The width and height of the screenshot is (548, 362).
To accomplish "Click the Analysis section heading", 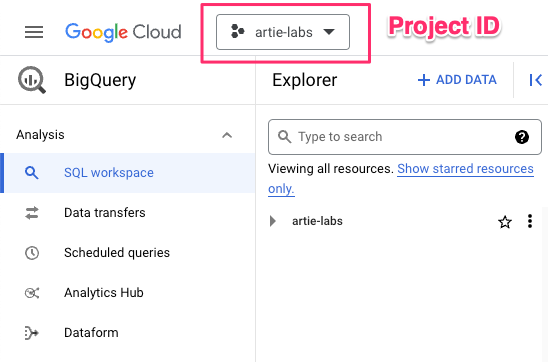I will pos(40,135).
